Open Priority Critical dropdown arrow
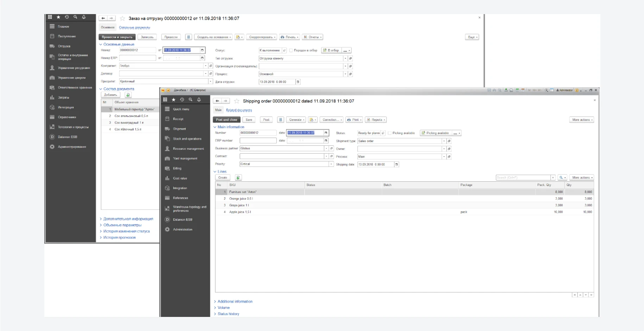Screen dimensions: 644x331 tap(331, 164)
